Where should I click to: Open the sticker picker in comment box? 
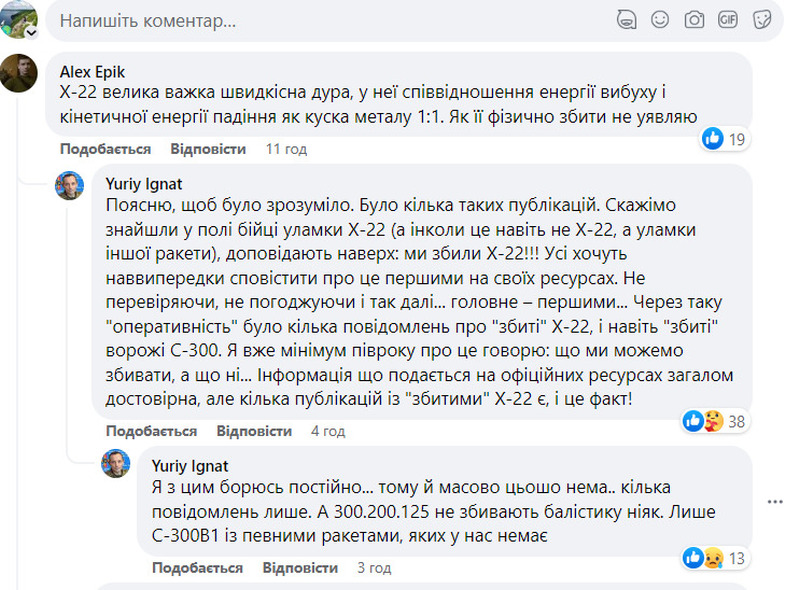click(x=762, y=20)
